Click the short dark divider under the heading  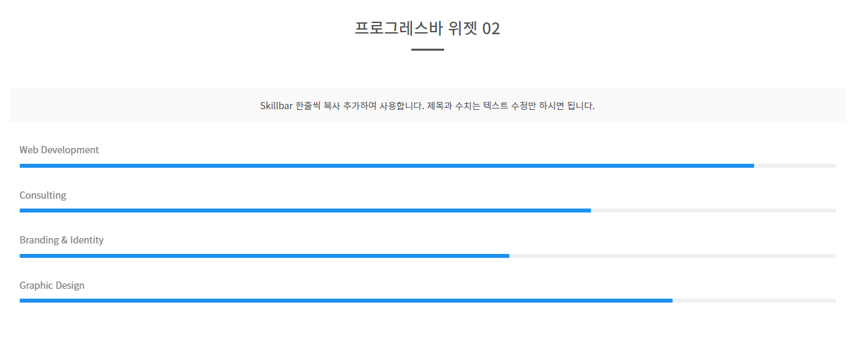[428, 49]
